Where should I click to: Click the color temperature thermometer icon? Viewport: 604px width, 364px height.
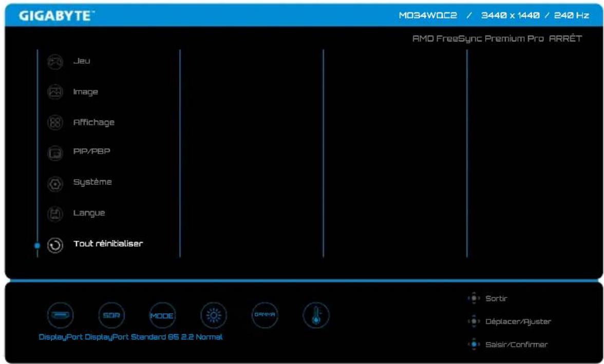[316, 315]
